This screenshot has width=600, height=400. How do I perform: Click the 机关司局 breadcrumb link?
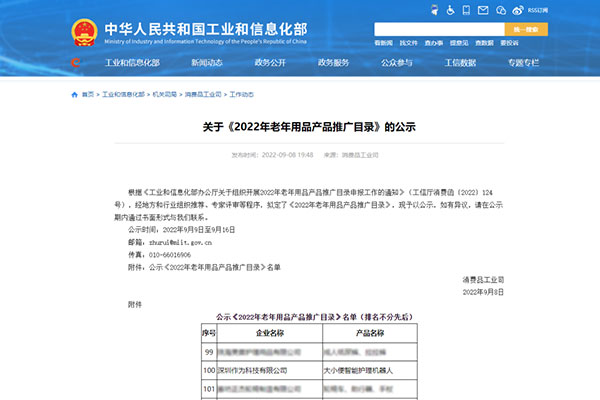coord(165,95)
